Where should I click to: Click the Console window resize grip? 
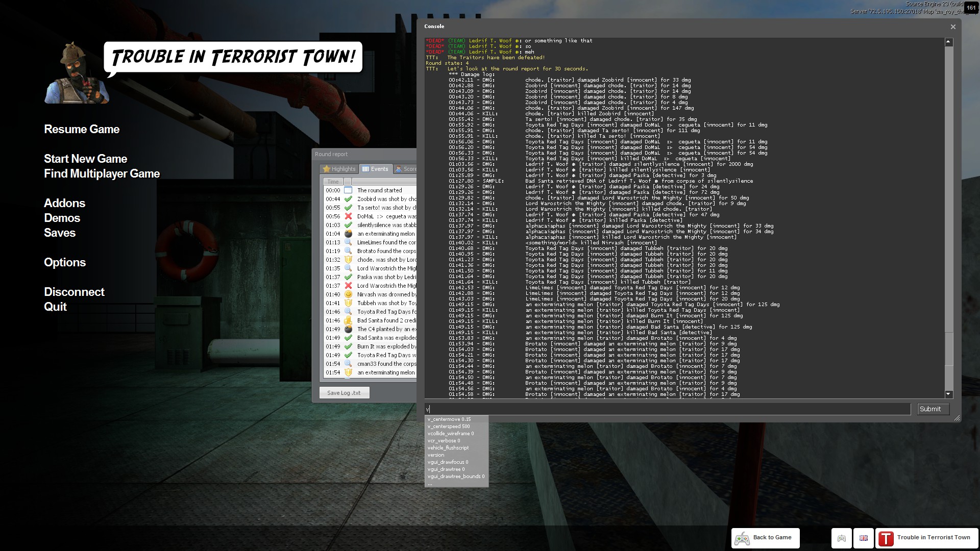[x=957, y=418]
